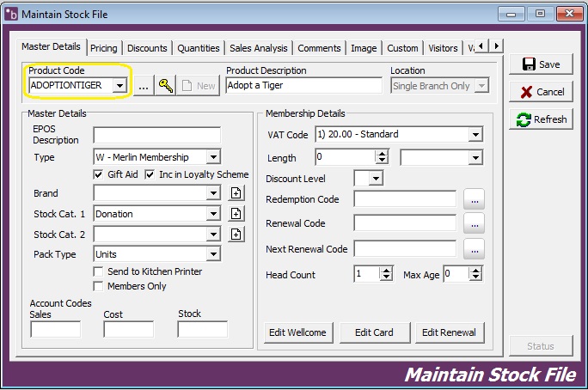Enable Send to Kitchen Printer
Viewport: 588px width, 390px height.
coord(99,271)
